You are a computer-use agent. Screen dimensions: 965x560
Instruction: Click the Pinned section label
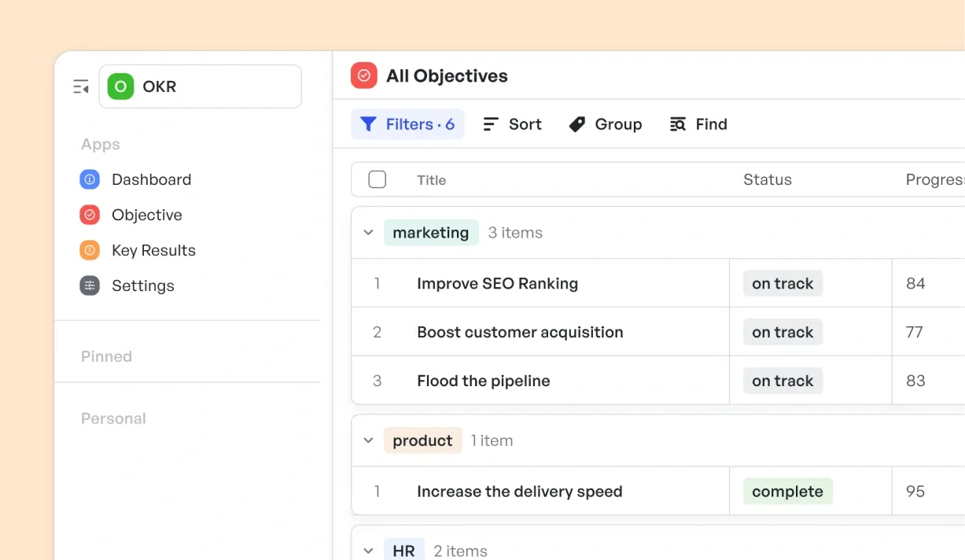(x=106, y=356)
